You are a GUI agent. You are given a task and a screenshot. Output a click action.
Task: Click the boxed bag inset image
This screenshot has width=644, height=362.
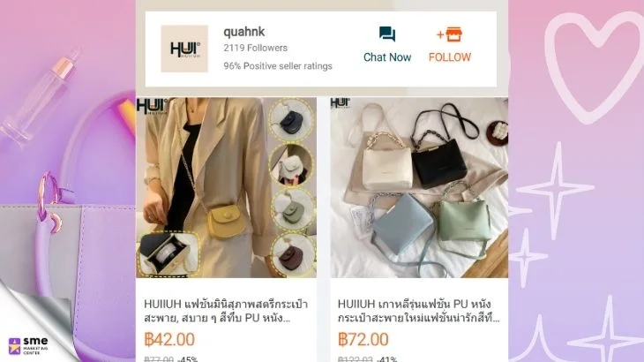click(x=168, y=254)
